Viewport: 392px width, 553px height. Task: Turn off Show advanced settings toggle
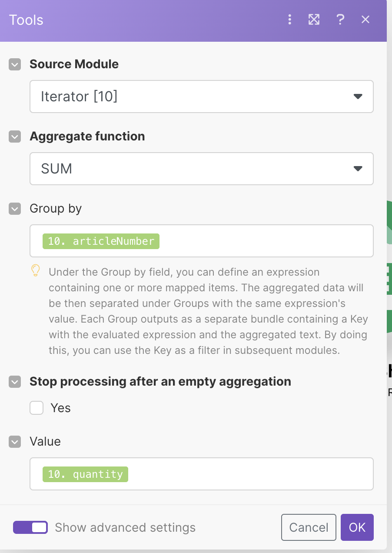point(30,527)
